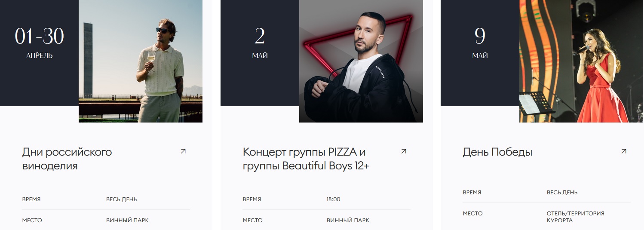Open the День Победы event title
The width and height of the screenshot is (644, 230).
497,152
